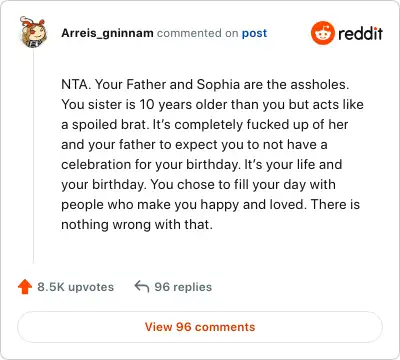Open the Arreis_gninnam username link
Viewport: 400px width, 360px height.
click(x=107, y=33)
